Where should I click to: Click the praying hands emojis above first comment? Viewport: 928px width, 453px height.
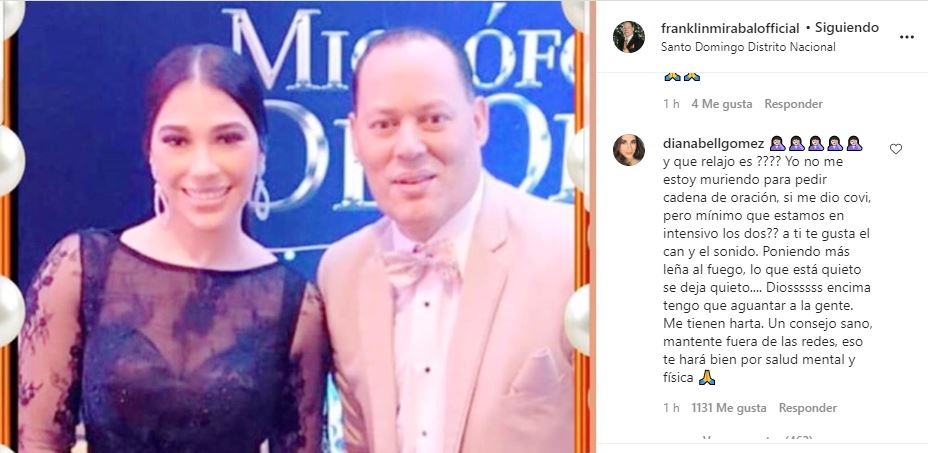[x=682, y=76]
